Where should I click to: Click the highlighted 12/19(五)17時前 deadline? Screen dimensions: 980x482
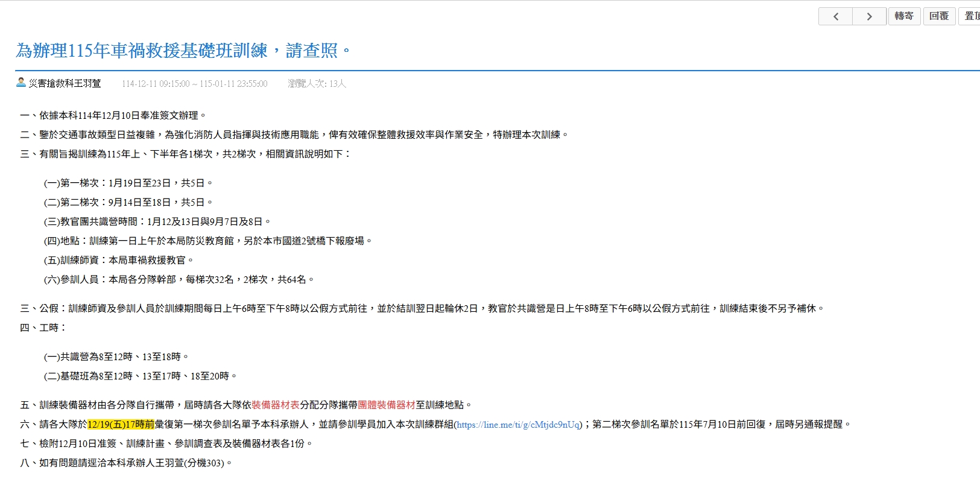click(x=121, y=425)
